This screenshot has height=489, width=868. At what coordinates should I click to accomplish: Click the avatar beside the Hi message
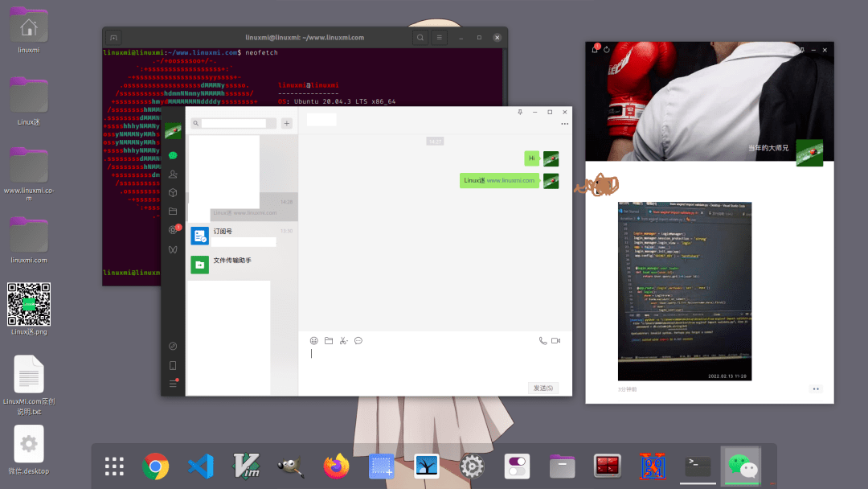point(551,158)
